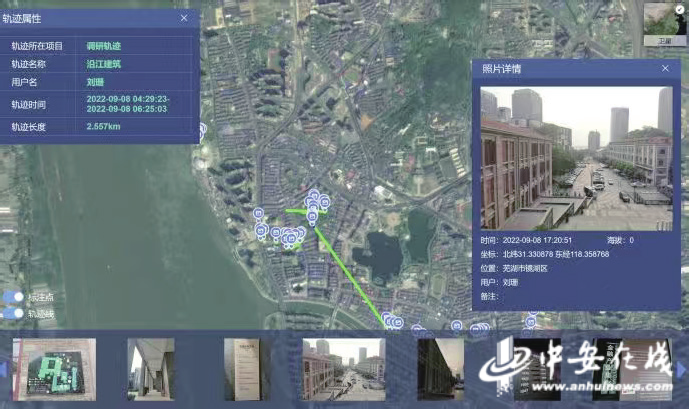Toggle the 标注点 switch
Image resolution: width=689 pixels, height=409 pixels.
point(15,297)
